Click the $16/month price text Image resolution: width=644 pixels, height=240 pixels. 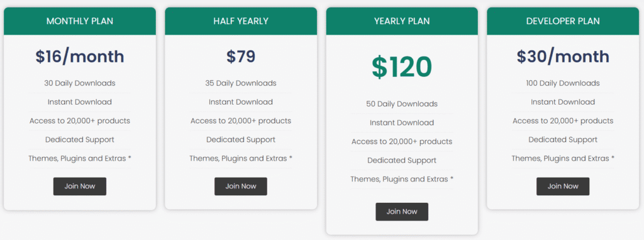point(80,57)
